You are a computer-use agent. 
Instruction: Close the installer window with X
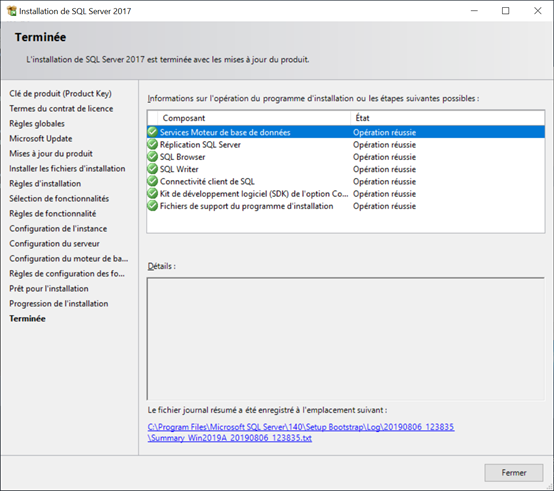537,11
